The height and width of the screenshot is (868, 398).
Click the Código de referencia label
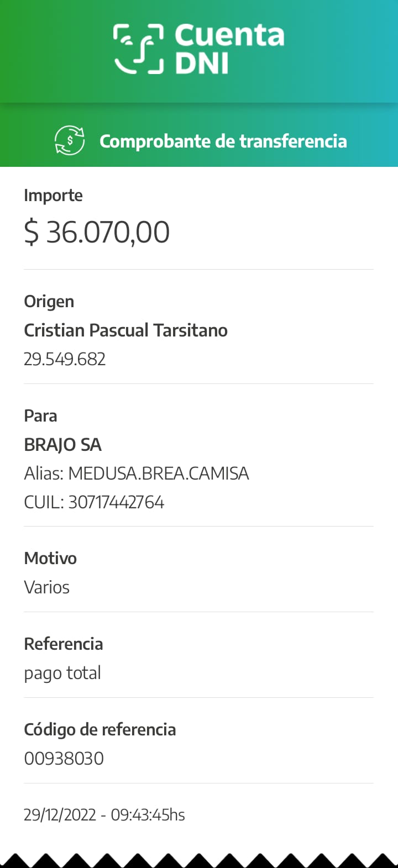tap(99, 730)
